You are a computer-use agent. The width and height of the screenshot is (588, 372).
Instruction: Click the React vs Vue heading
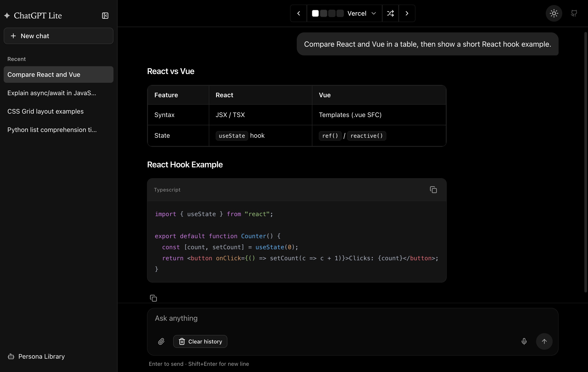[x=171, y=71]
